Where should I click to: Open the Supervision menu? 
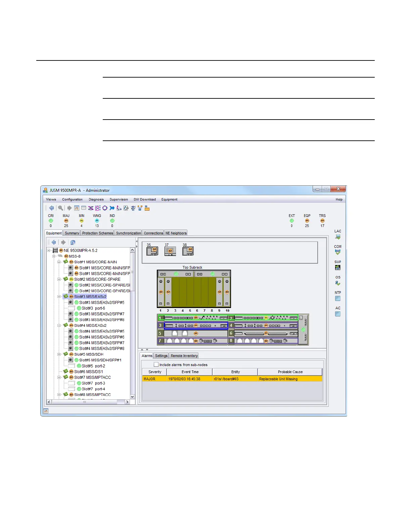(119, 199)
